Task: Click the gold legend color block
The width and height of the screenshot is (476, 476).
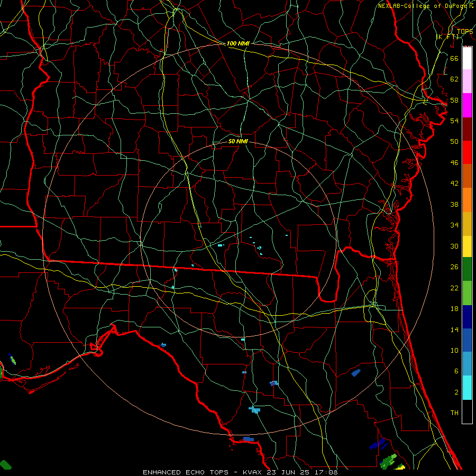Action: (467, 224)
